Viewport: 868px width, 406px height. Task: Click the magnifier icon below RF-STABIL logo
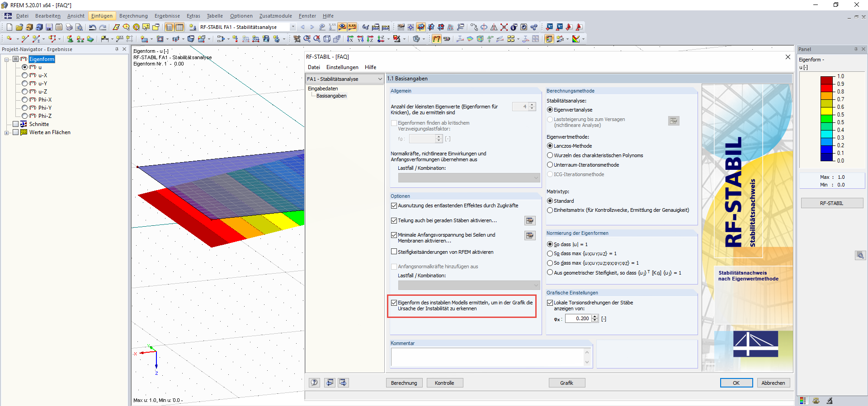coord(860,256)
